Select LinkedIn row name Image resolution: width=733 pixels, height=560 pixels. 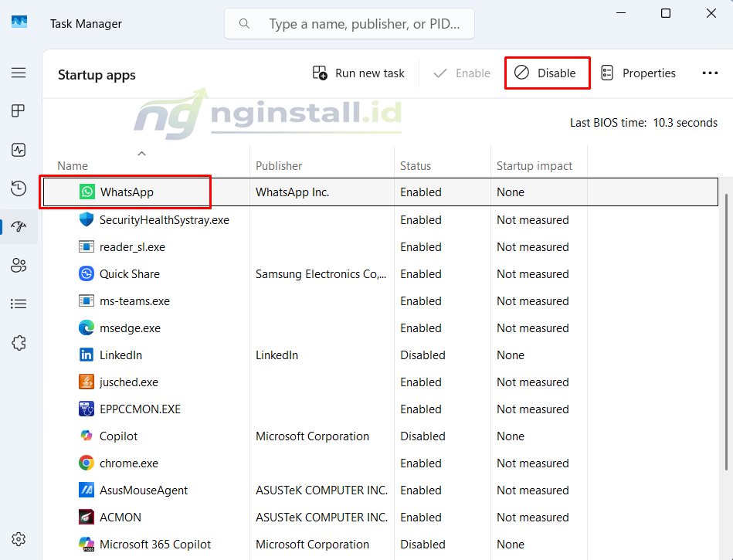(120, 355)
